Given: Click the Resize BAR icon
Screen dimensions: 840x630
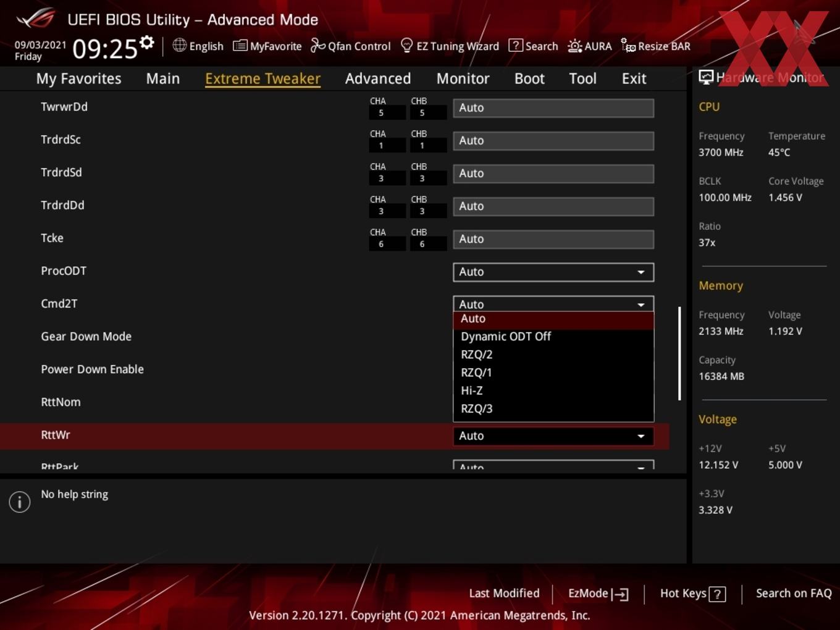Looking at the screenshot, I should click(x=628, y=45).
